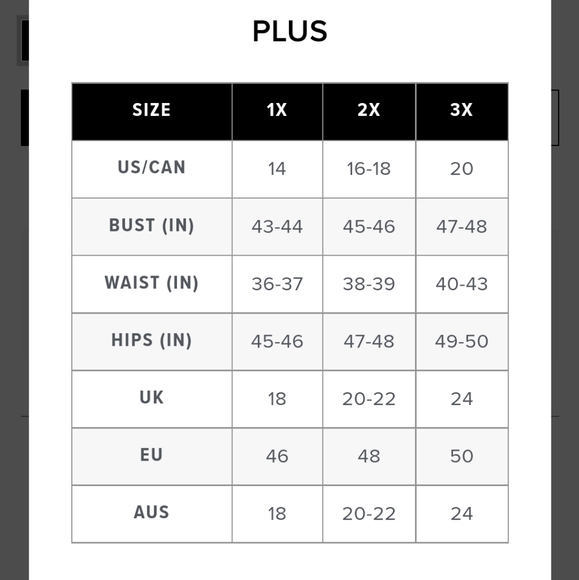Click the 16-18 US/CAN size cell
Image resolution: width=579 pixels, height=580 pixels.
369,169
